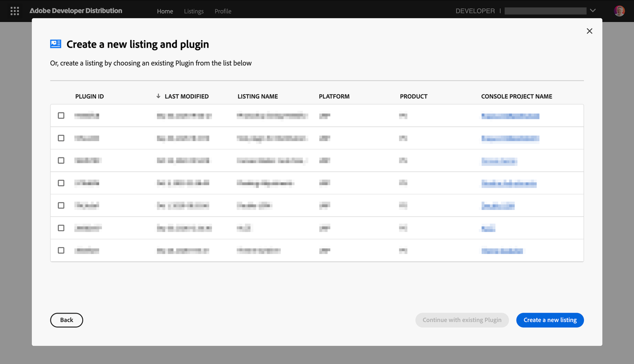Open the DEVELOPER selector chevron
634x364 pixels.
point(592,10)
